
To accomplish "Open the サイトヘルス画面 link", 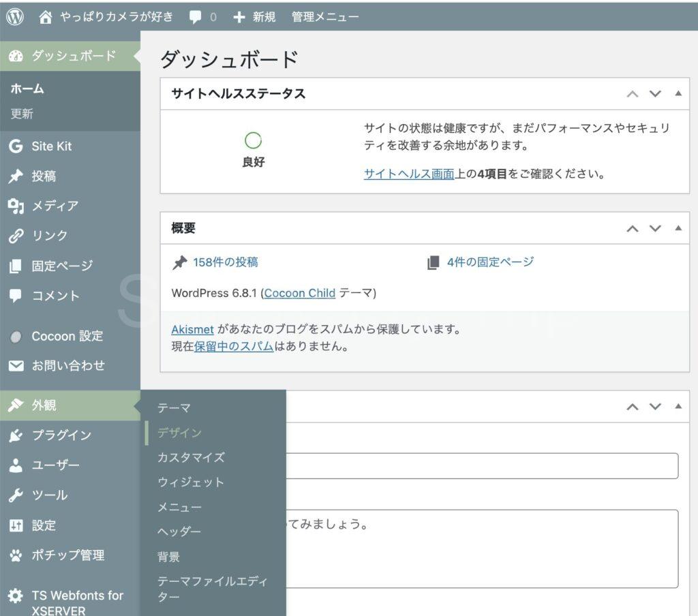I will (408, 174).
